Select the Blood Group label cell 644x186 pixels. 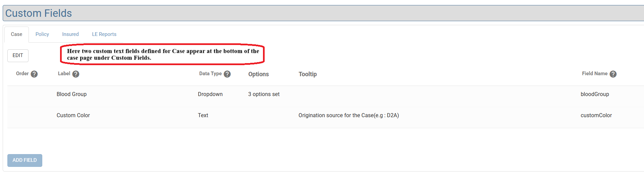pos(71,94)
